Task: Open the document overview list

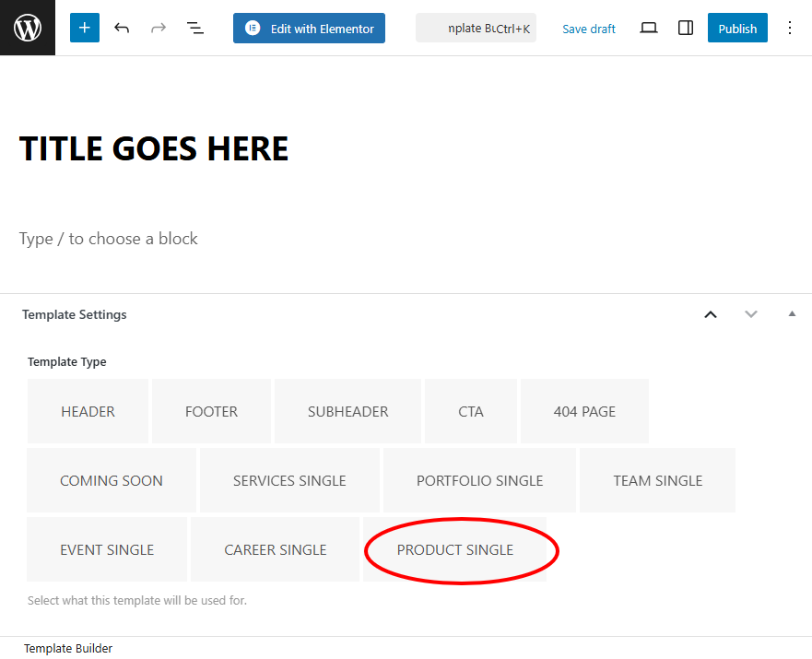Action: coord(195,28)
